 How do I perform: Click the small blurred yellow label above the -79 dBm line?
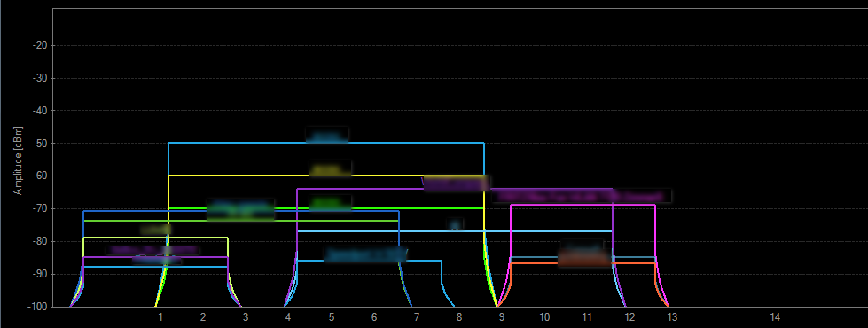coord(155,229)
